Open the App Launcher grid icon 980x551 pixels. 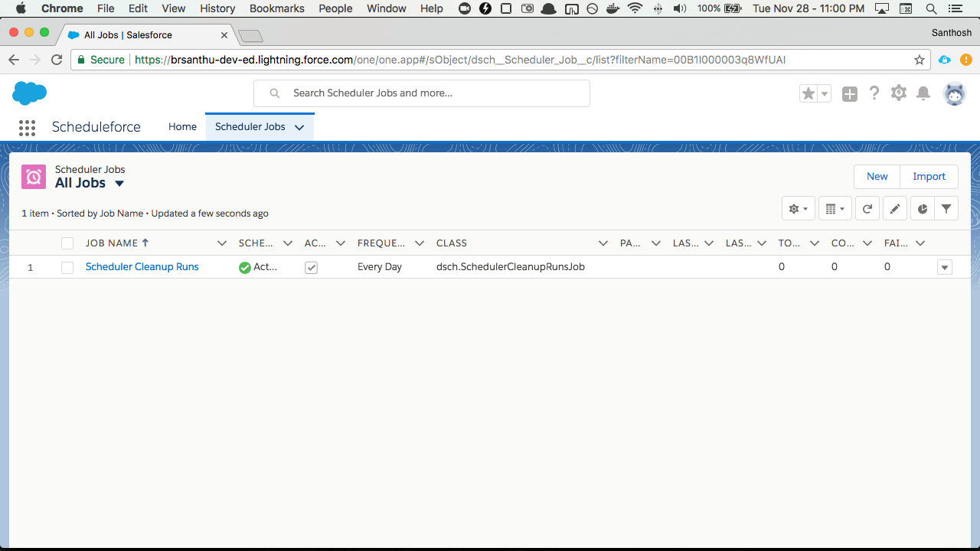pyautogui.click(x=27, y=128)
